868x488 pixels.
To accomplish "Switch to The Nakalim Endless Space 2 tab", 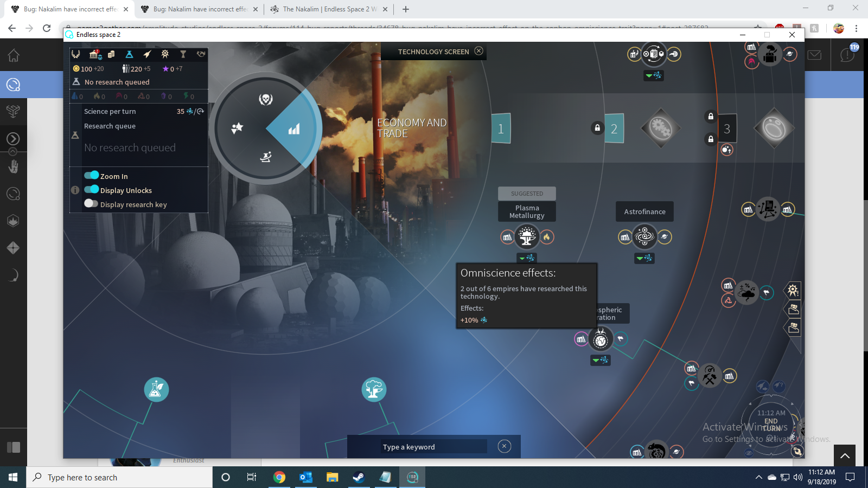I will (x=329, y=9).
